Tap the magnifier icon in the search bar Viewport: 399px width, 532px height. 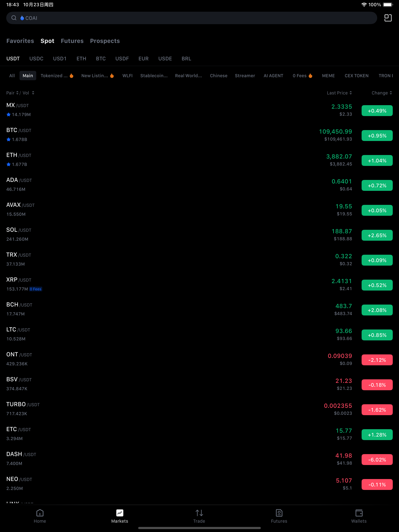tap(14, 18)
